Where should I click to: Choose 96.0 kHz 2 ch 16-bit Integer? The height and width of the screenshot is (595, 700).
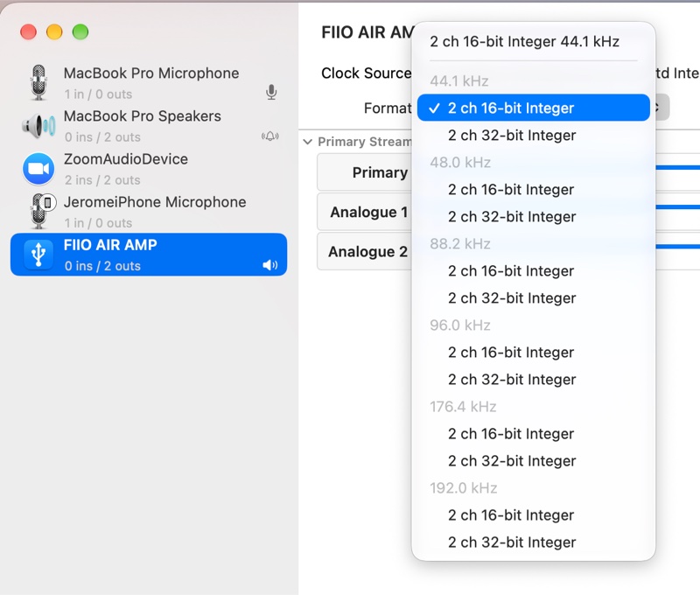(534, 352)
